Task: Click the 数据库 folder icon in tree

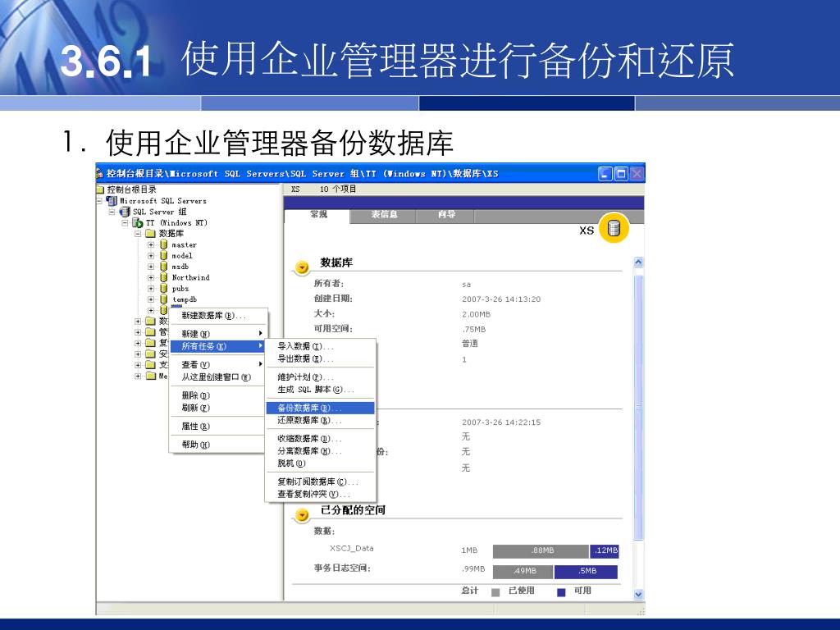Action: coord(151,234)
